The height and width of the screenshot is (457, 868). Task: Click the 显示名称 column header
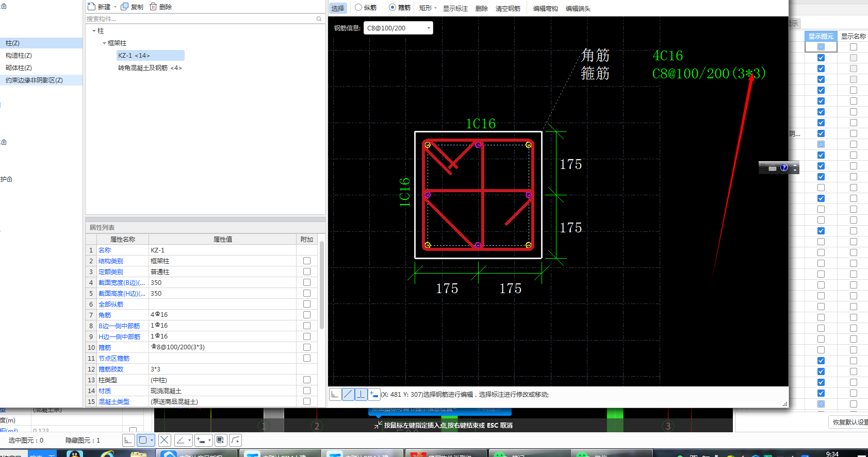(x=853, y=36)
